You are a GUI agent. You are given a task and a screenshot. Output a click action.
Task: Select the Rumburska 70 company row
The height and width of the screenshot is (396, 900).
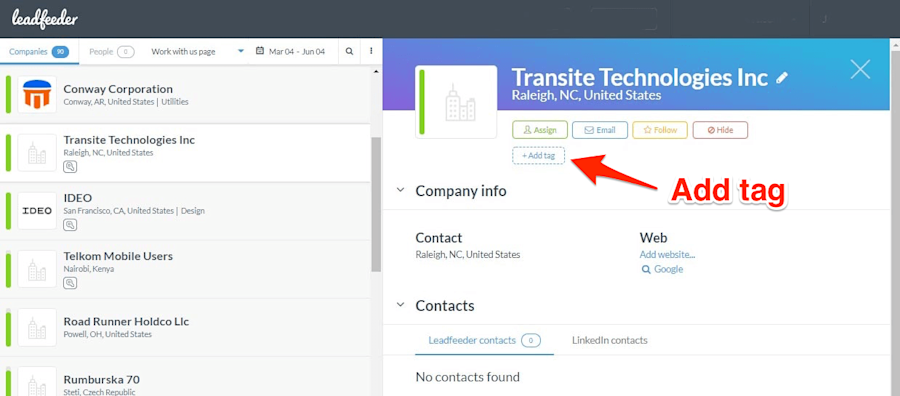(x=186, y=376)
